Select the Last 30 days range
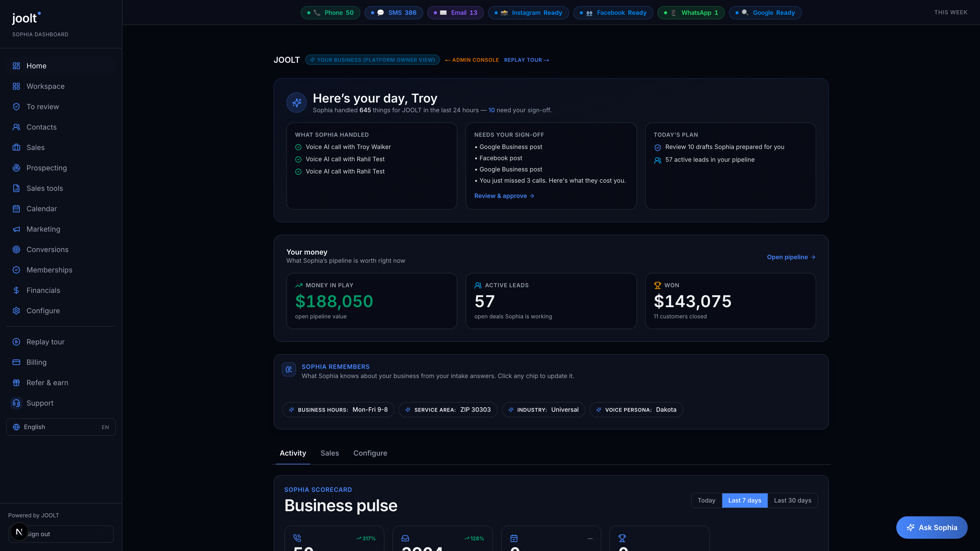This screenshot has width=980, height=551. (x=792, y=500)
